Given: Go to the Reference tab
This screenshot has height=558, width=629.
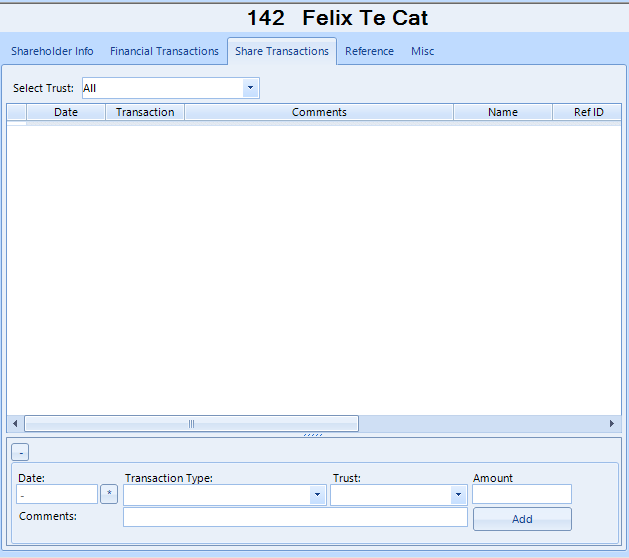Looking at the screenshot, I should (369, 51).
